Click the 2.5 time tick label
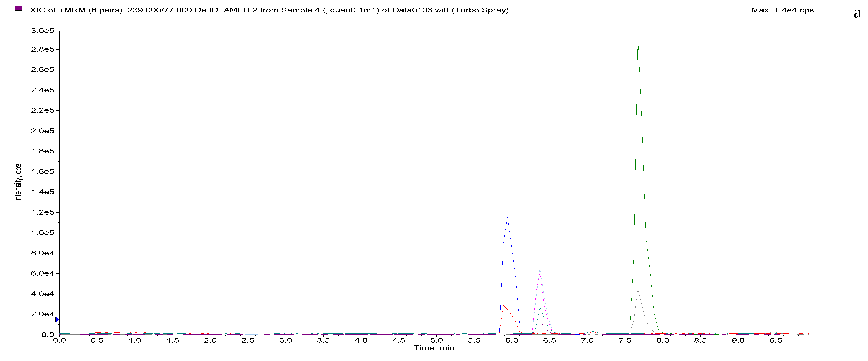 (x=248, y=341)
